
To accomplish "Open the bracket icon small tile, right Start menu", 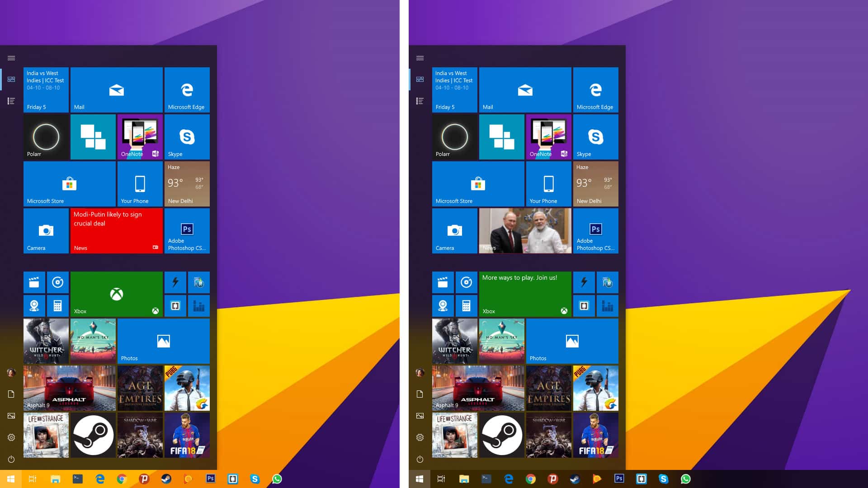I will click(x=584, y=306).
